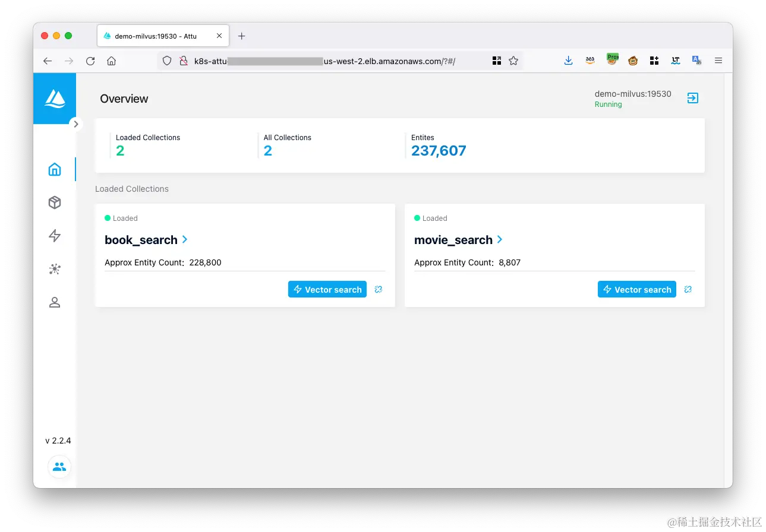The width and height of the screenshot is (766, 532).
Task: Open the Overview home icon in sidebar
Action: [x=55, y=170]
